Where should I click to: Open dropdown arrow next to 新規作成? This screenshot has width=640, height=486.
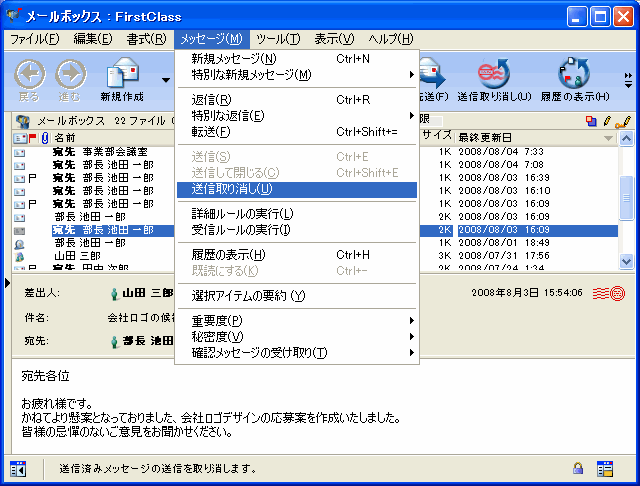coord(165,79)
